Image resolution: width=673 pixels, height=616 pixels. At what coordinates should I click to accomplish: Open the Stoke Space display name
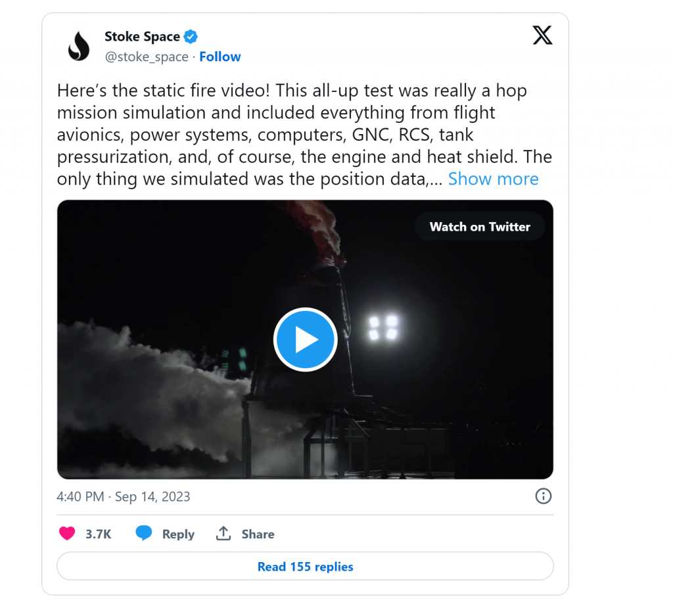point(142,37)
